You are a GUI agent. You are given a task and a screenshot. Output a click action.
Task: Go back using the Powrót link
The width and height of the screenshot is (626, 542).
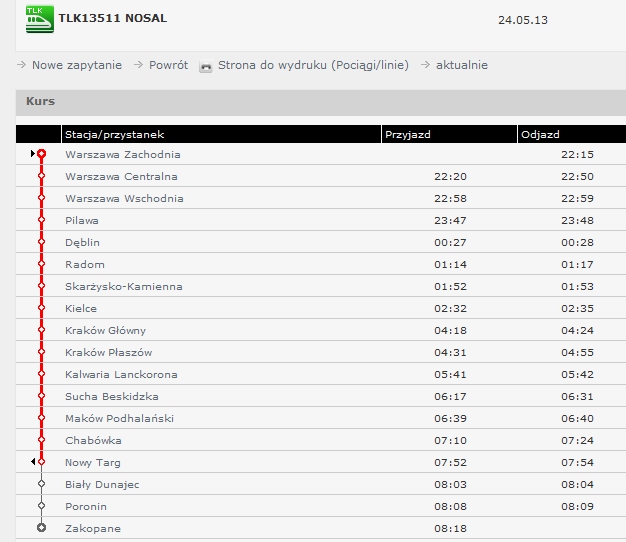(168, 65)
